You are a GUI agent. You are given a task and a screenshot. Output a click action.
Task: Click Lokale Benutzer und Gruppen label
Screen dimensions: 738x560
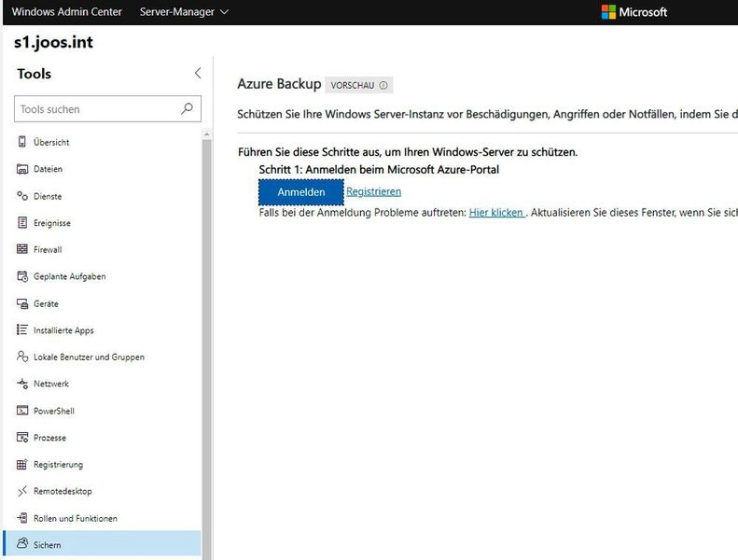pyautogui.click(x=89, y=357)
